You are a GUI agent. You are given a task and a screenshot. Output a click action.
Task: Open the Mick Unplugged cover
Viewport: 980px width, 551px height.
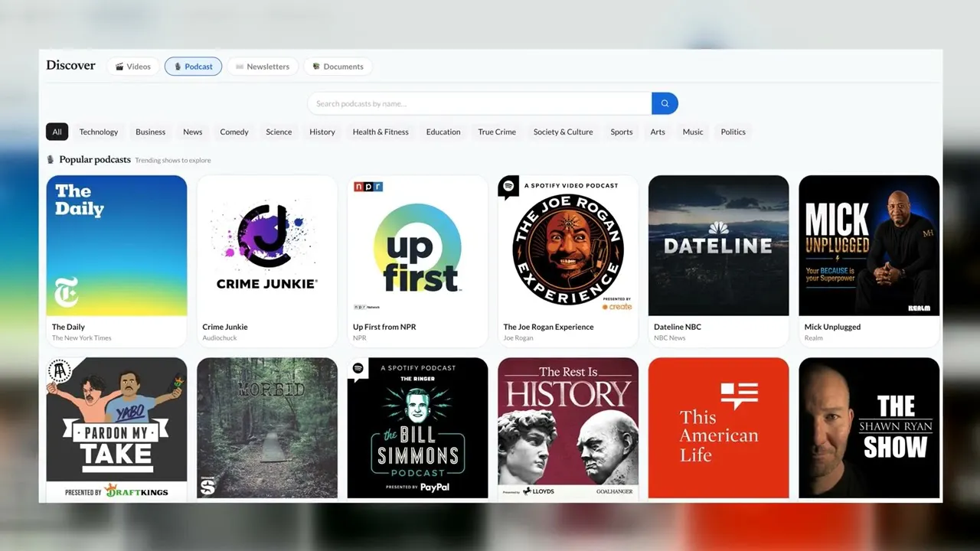coord(869,246)
